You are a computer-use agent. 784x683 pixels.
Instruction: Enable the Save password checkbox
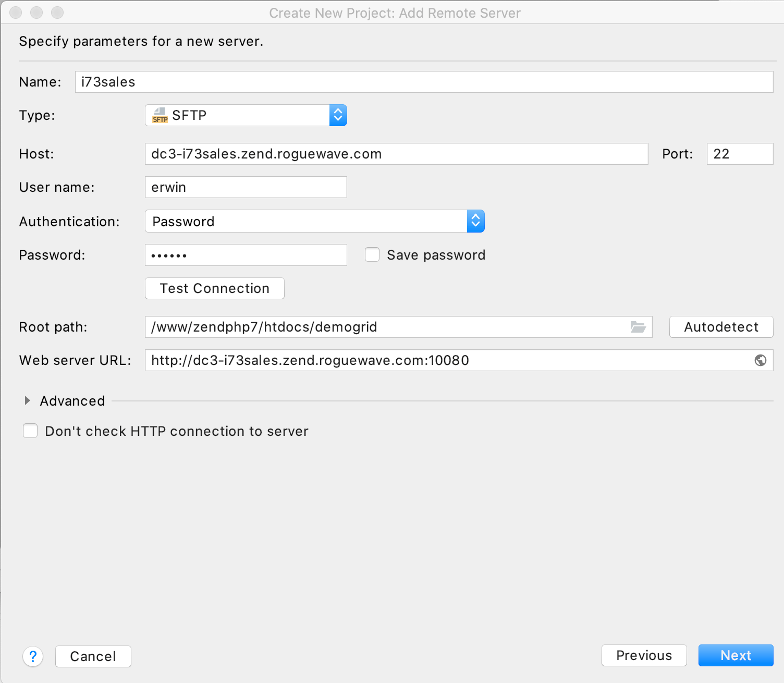(372, 254)
